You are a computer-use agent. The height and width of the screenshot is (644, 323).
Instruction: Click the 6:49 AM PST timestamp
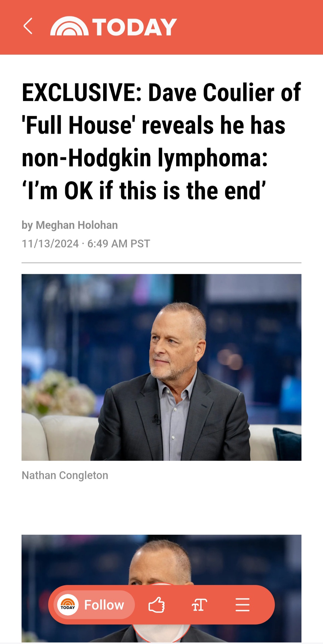118,244
